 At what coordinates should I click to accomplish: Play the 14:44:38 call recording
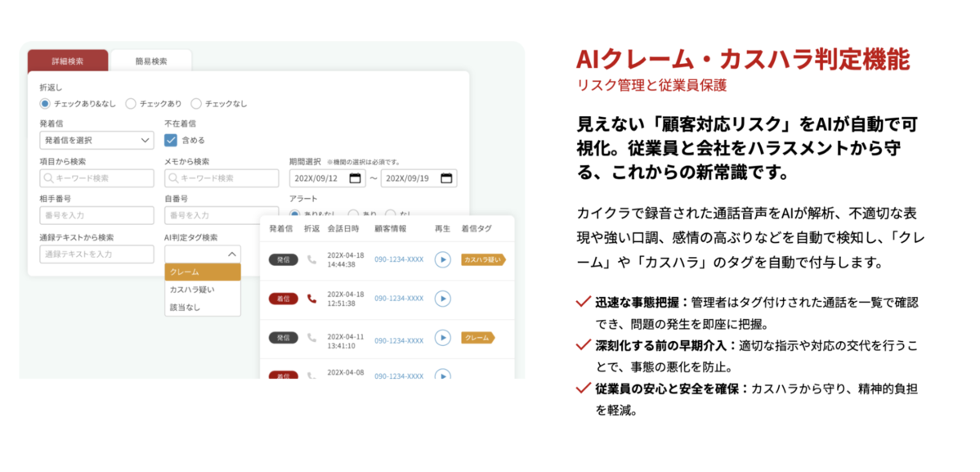(x=442, y=260)
